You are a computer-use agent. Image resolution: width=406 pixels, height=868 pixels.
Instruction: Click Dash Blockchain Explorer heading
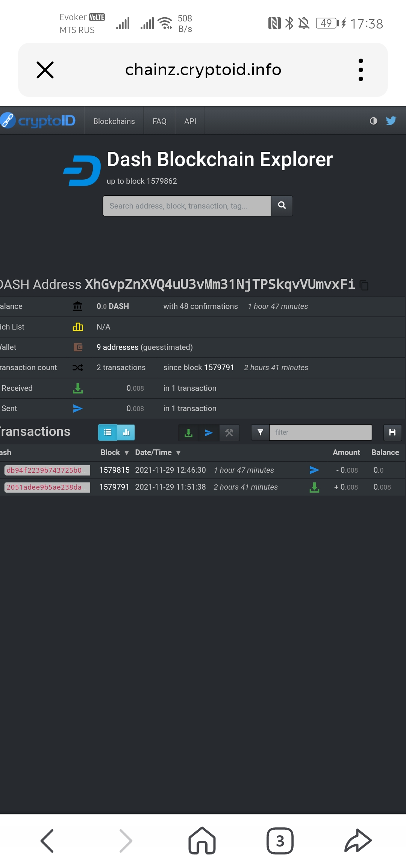[x=220, y=159]
